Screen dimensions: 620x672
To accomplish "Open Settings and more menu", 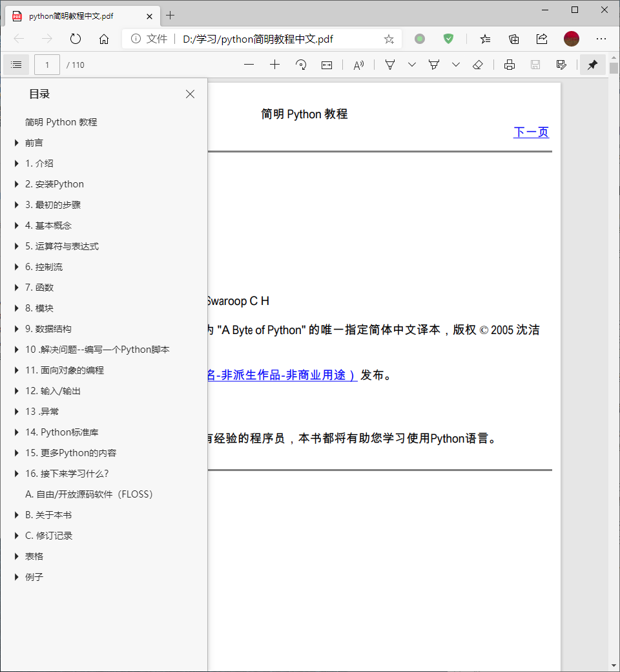I will click(x=601, y=39).
